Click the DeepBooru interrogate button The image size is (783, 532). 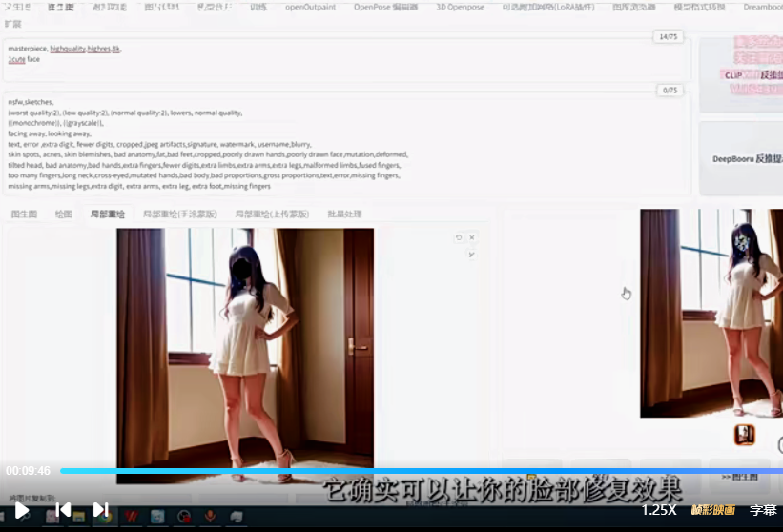[x=741, y=158]
